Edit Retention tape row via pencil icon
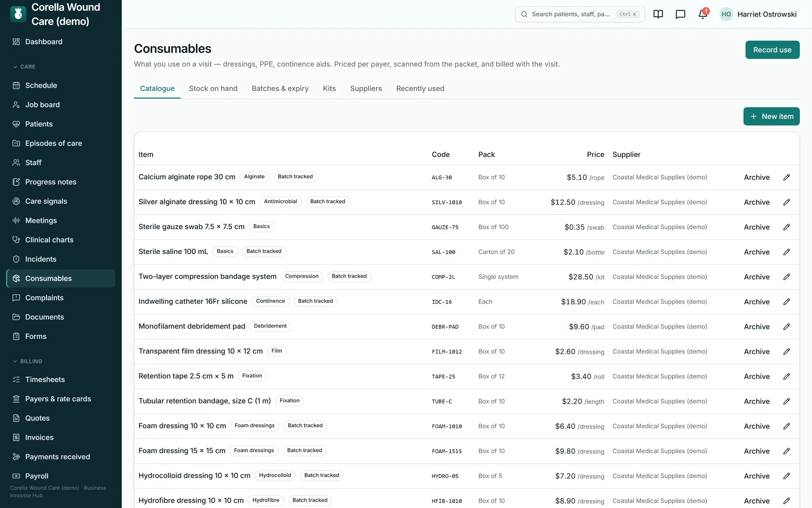812x508 pixels. [x=787, y=376]
